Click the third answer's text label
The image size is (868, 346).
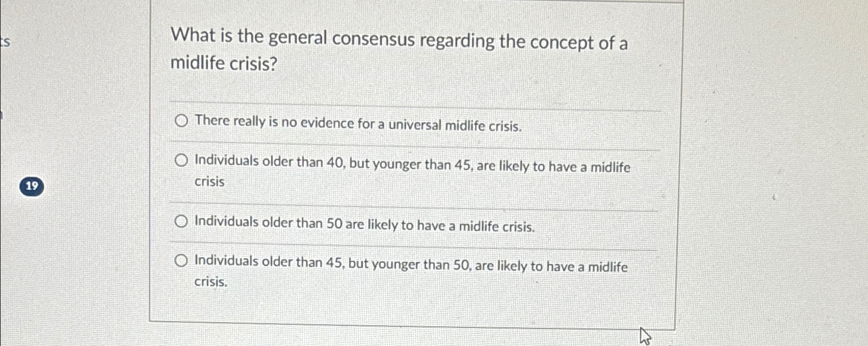pyautogui.click(x=364, y=223)
